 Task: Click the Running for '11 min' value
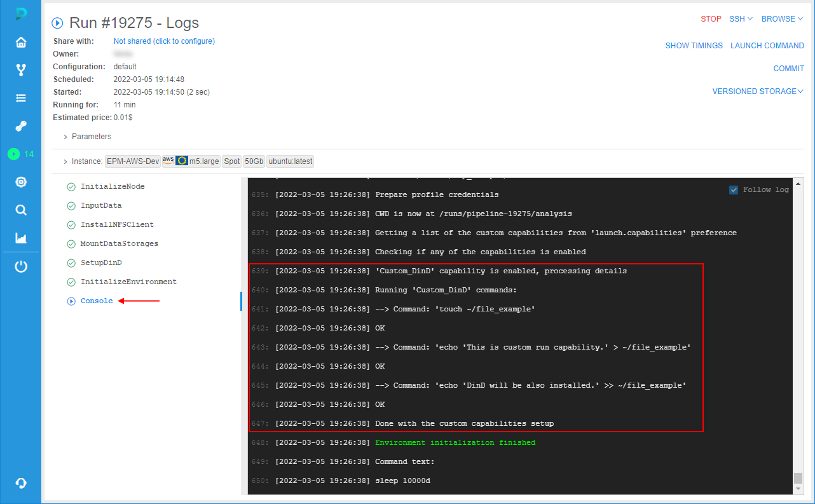tap(125, 105)
